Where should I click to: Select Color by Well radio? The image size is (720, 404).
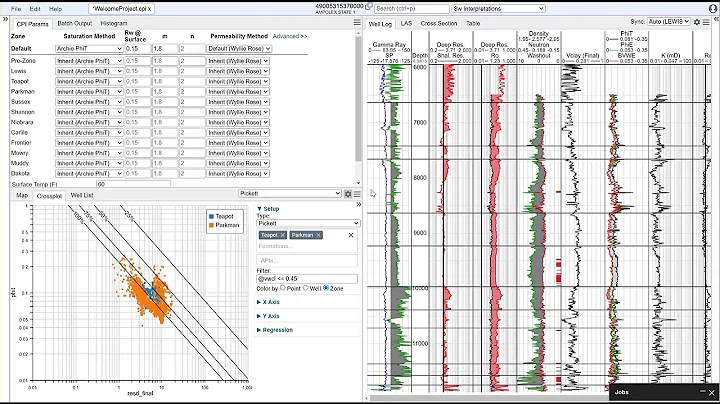[x=305, y=288]
